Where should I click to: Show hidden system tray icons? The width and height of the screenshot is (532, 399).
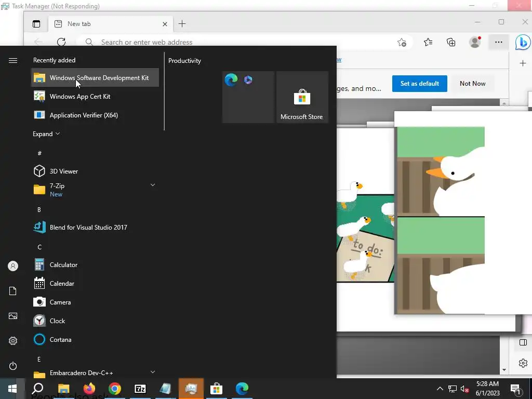point(440,389)
